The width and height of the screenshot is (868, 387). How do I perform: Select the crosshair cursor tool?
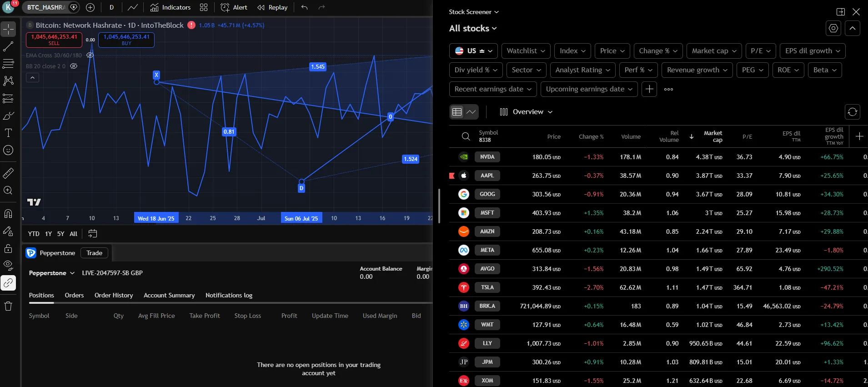(x=8, y=30)
